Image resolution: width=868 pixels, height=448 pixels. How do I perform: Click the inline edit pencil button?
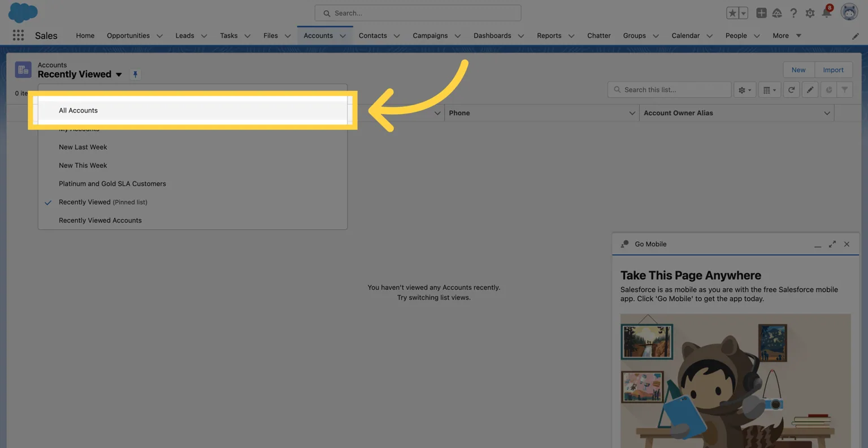[x=810, y=90]
